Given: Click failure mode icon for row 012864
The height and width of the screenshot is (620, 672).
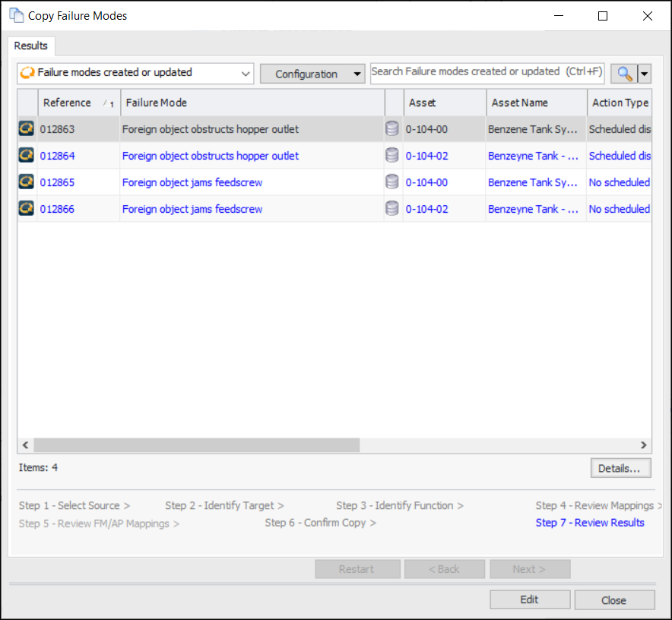Looking at the screenshot, I should pos(27,156).
